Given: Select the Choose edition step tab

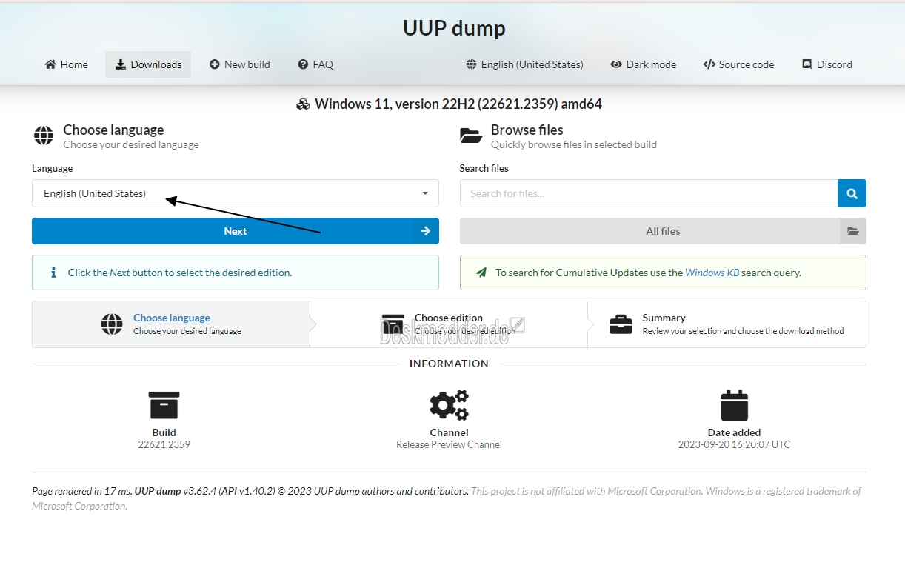Looking at the screenshot, I should coord(449,324).
